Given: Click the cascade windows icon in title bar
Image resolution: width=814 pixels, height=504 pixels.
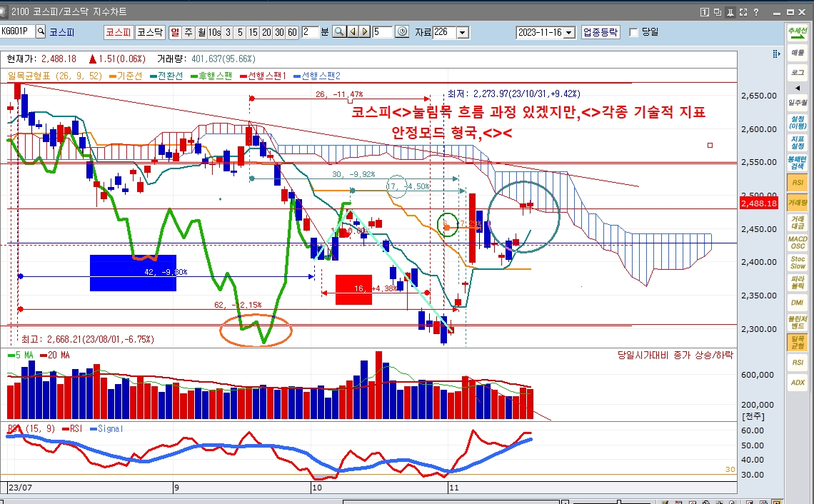Looking at the screenshot, I should (718, 12).
